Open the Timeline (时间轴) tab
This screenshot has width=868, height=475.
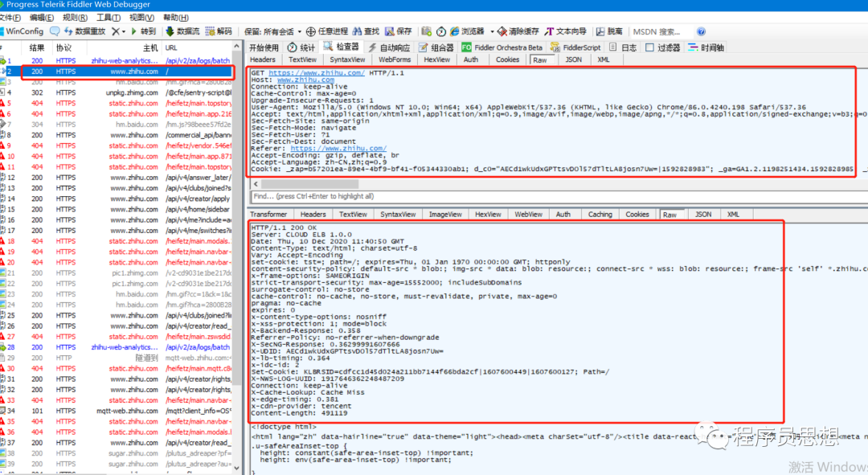(706, 47)
